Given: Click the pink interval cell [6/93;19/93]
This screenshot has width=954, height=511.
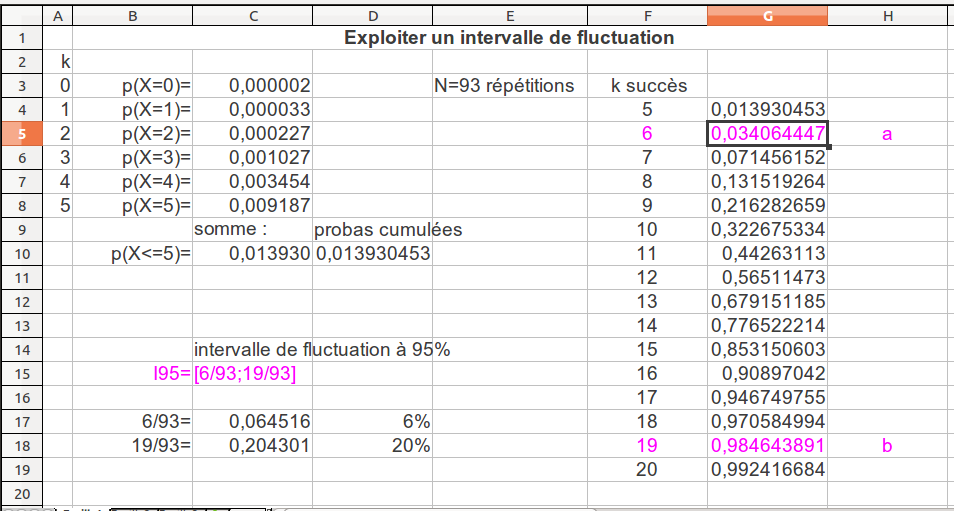Looking at the screenshot, I should [x=244, y=373].
